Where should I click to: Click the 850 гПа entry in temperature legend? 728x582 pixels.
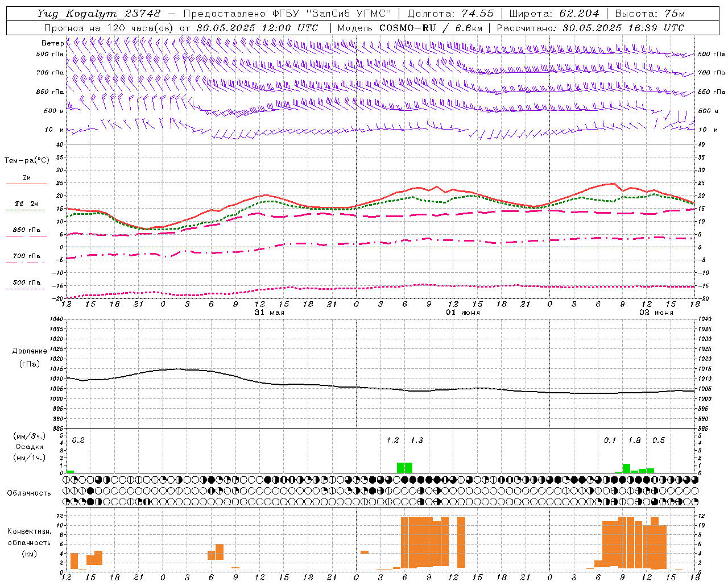click(x=27, y=230)
